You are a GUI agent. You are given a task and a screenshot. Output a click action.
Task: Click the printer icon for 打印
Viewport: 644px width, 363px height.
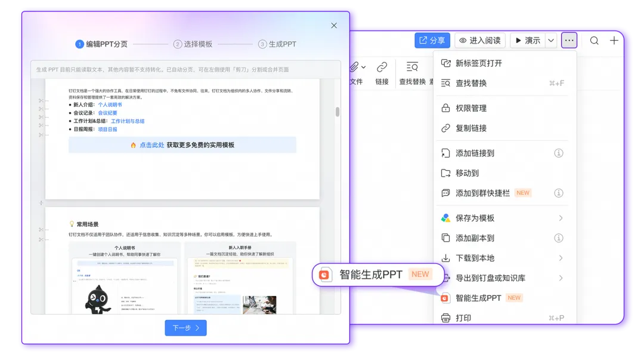(445, 318)
